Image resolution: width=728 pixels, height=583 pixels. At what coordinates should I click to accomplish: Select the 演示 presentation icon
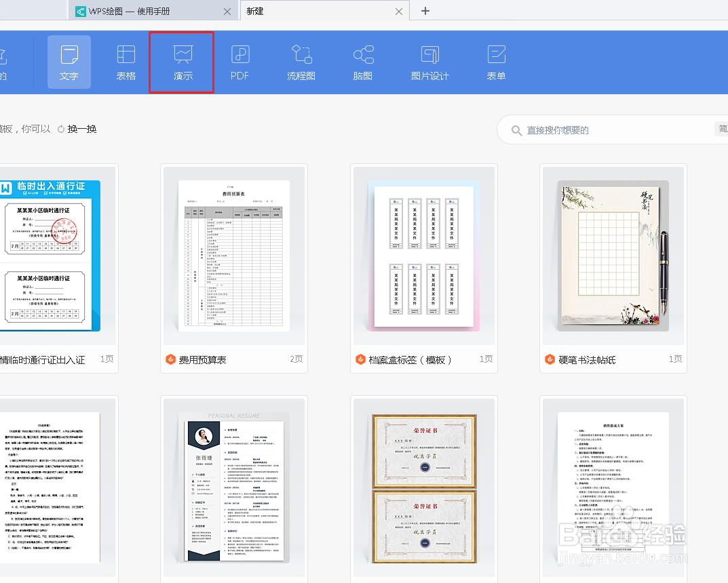[183, 62]
